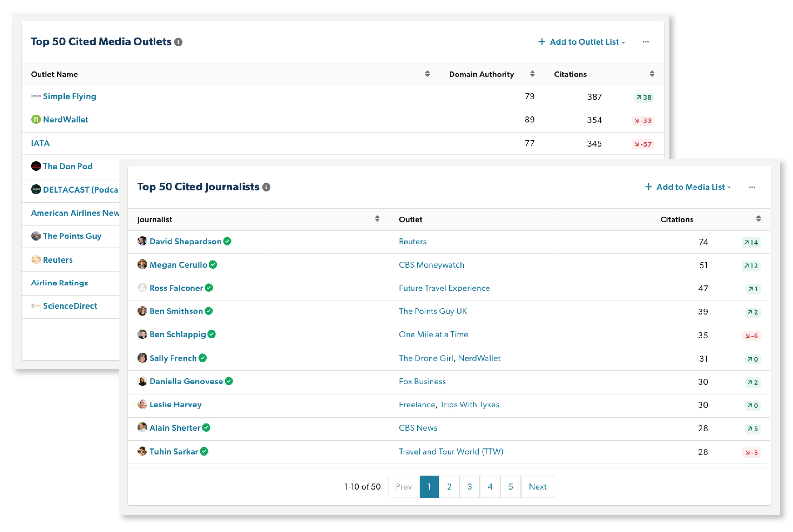
Task: Click David Shepardson's avatar photo
Action: pos(142,241)
